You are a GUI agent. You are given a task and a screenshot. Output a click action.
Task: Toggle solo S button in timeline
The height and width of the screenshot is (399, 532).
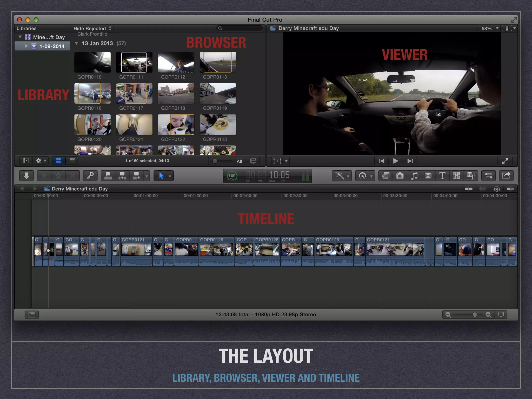[x=497, y=189]
